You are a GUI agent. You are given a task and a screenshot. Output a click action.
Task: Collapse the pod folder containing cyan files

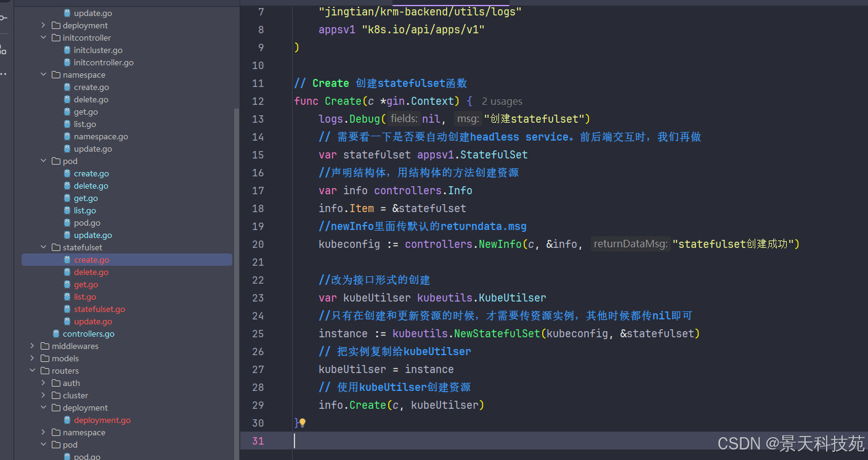click(x=43, y=161)
